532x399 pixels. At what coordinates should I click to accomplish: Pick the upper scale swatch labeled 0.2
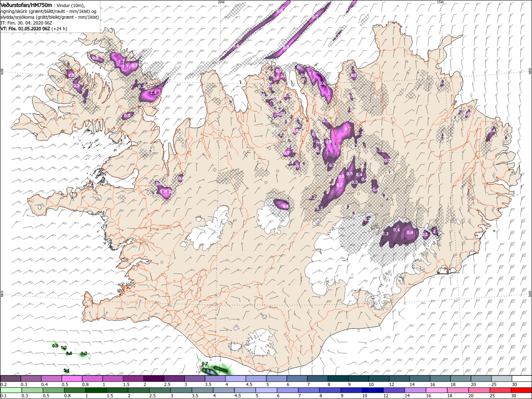pos(10,379)
